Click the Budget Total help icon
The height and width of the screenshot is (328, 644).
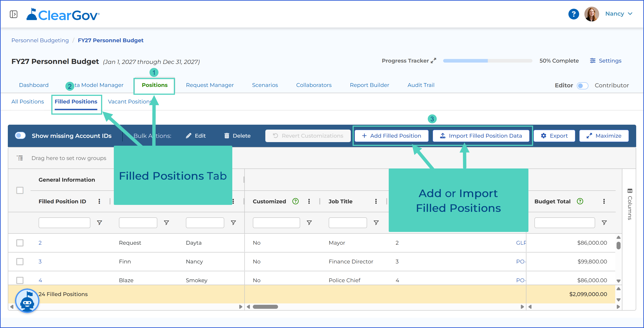(580, 201)
